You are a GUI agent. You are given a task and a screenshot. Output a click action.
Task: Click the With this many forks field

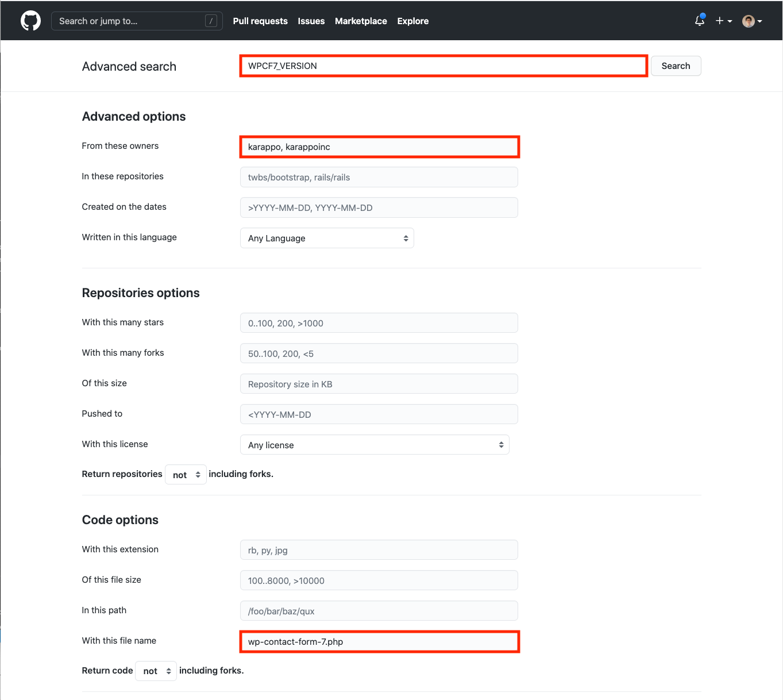(x=379, y=353)
